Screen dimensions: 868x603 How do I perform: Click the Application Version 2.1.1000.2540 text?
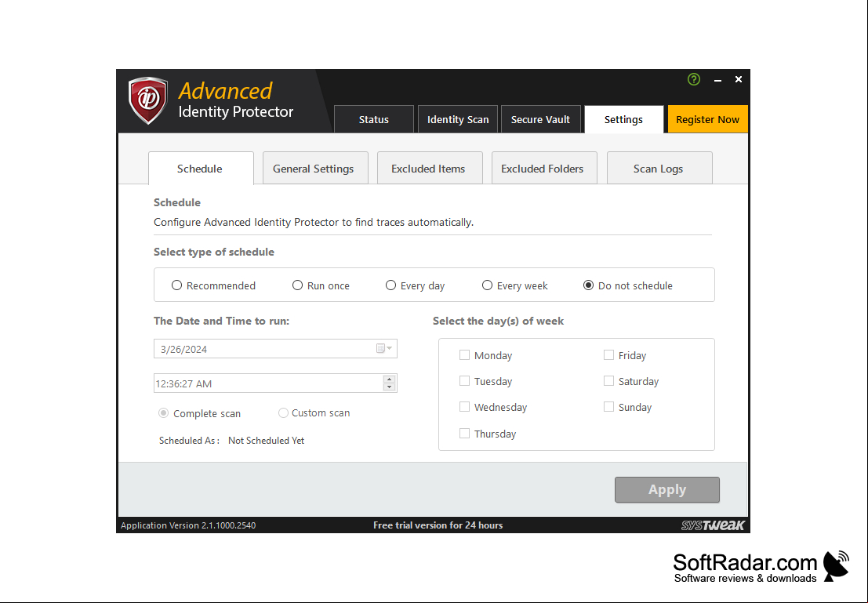click(188, 525)
